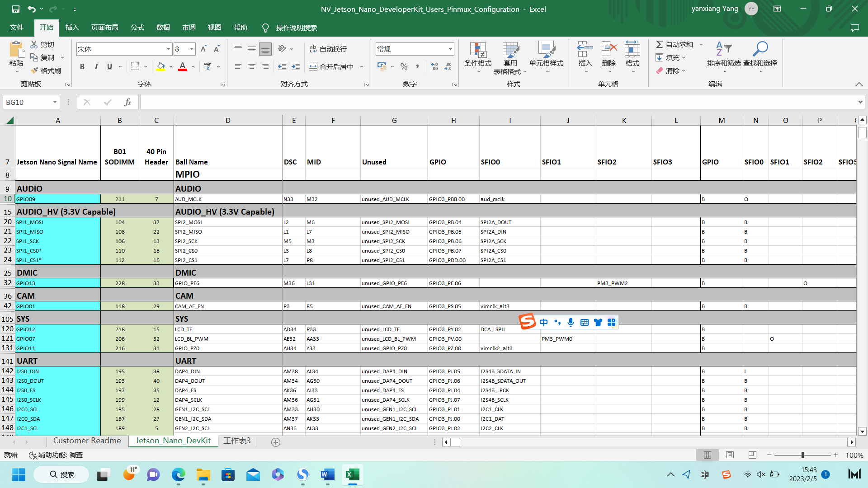Click the Merge and Center icon

tap(313, 66)
